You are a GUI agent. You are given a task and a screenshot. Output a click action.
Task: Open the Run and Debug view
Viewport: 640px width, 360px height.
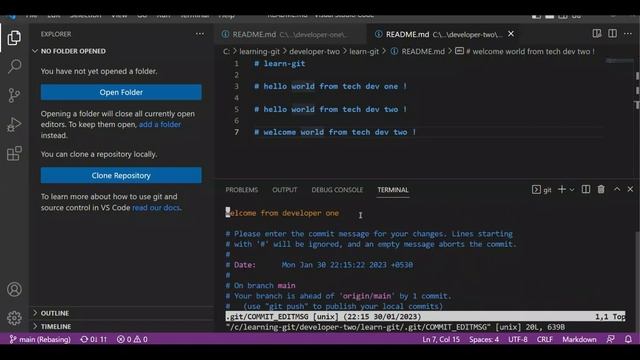[x=14, y=124]
